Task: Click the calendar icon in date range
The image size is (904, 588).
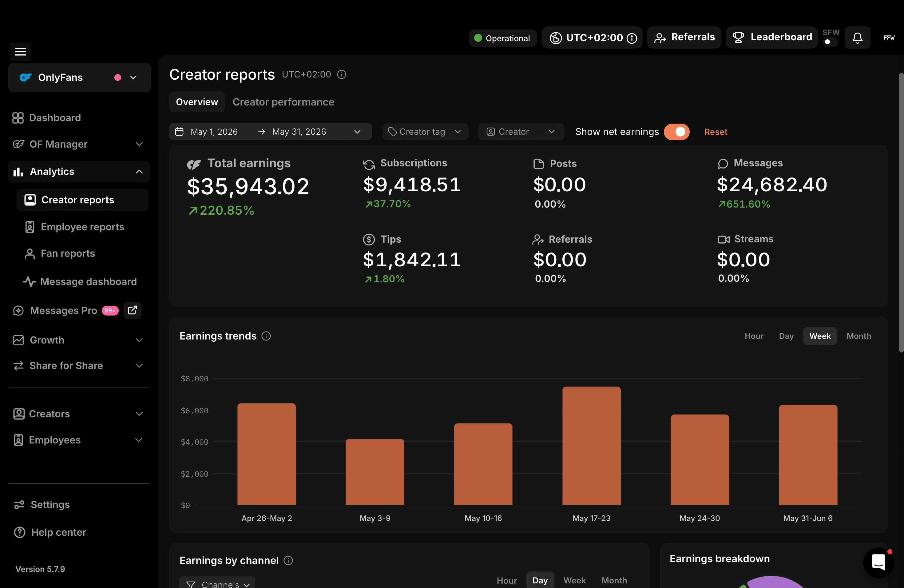Action: [x=179, y=131]
